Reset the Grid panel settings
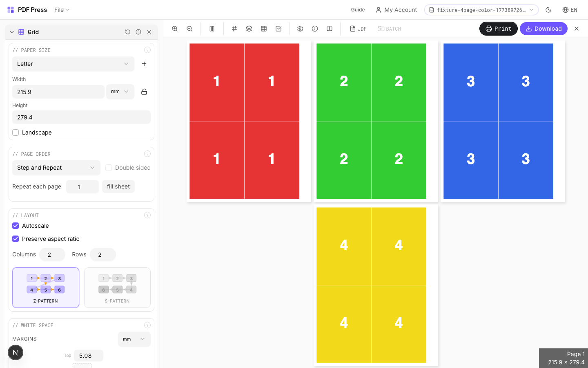The width and height of the screenshot is (588, 368). point(128,31)
